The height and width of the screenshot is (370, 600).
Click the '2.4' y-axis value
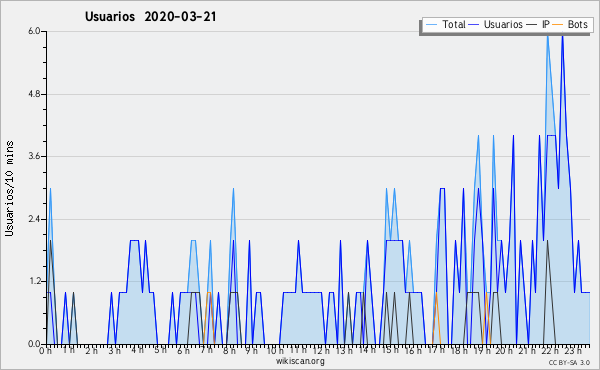click(35, 219)
